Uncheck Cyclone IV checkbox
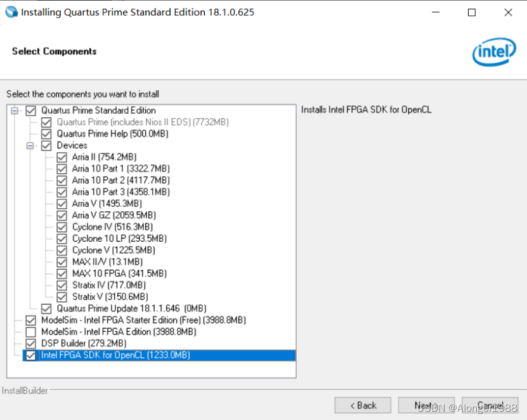527x420 pixels. (62, 227)
